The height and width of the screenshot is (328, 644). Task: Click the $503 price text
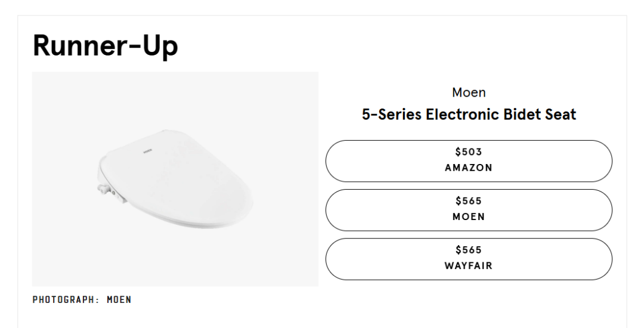[x=469, y=152]
